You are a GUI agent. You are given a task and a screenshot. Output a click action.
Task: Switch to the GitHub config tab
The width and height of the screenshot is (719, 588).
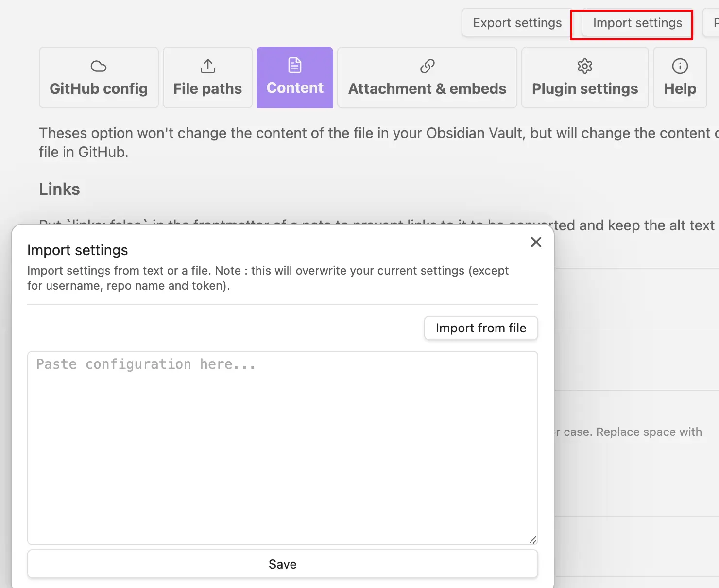(x=99, y=88)
